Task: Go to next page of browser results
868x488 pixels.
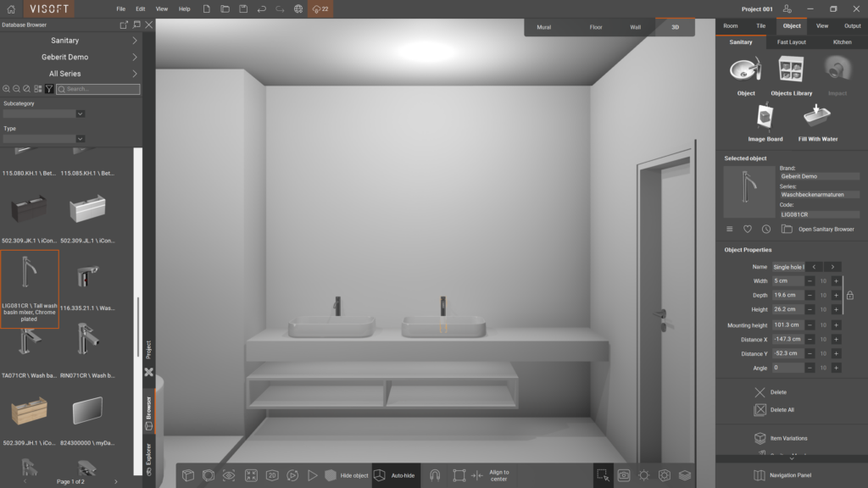Action: [115, 482]
